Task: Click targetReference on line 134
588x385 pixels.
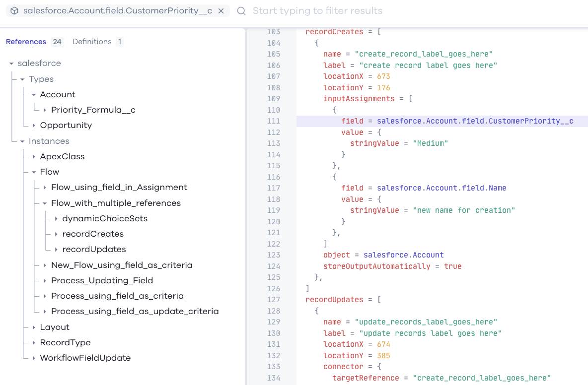Action: 366,378
